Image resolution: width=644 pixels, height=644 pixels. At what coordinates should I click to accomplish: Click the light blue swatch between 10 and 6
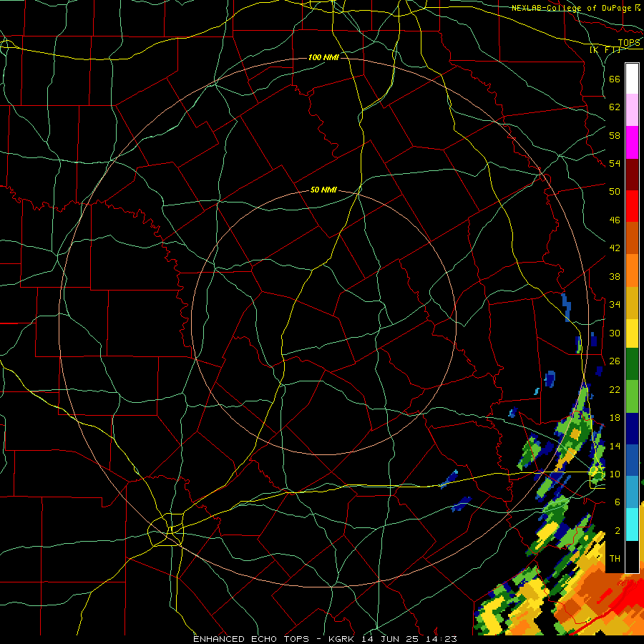pos(632,492)
